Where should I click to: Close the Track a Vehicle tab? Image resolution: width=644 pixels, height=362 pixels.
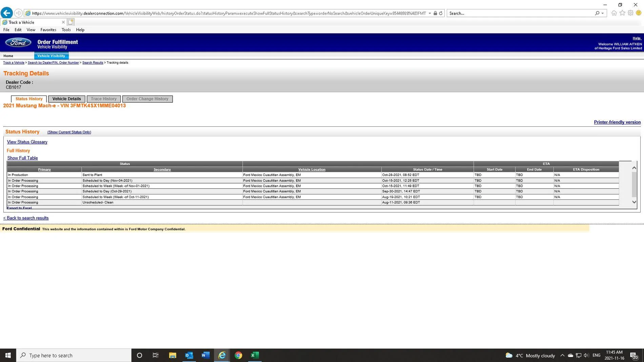(x=63, y=22)
